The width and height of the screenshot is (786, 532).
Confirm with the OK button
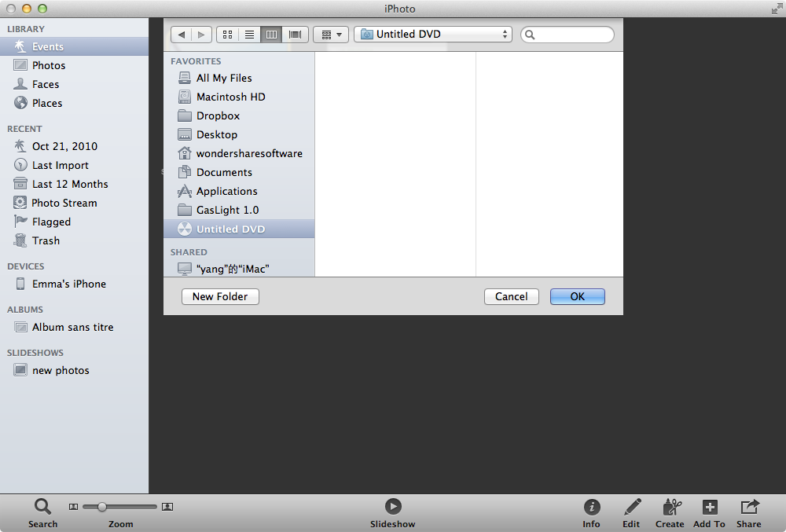(578, 296)
